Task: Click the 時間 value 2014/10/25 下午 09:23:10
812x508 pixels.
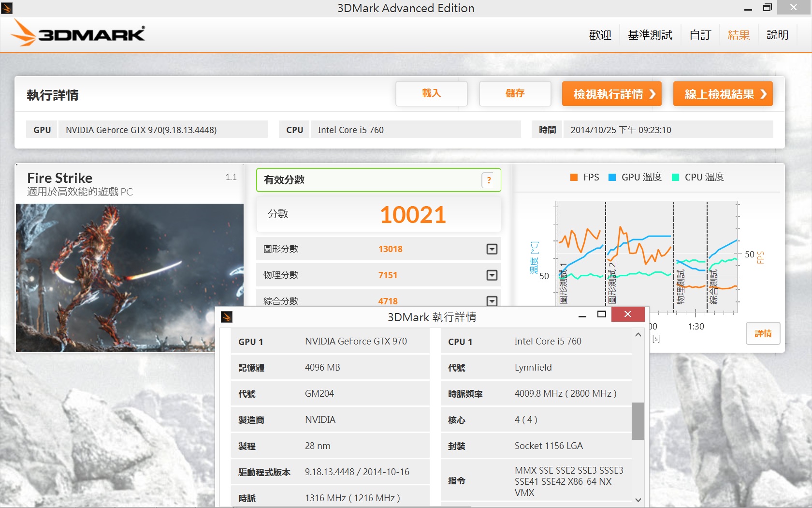Action: [x=668, y=130]
